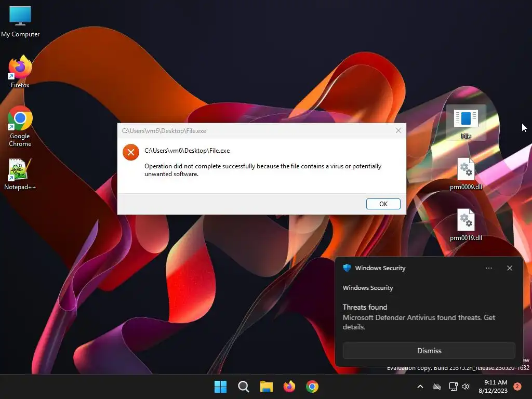Open the notification center badge showing 2

[x=517, y=386]
